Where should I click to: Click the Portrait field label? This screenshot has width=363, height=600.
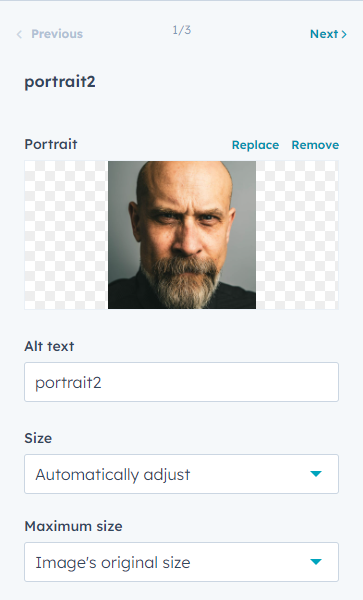51,144
